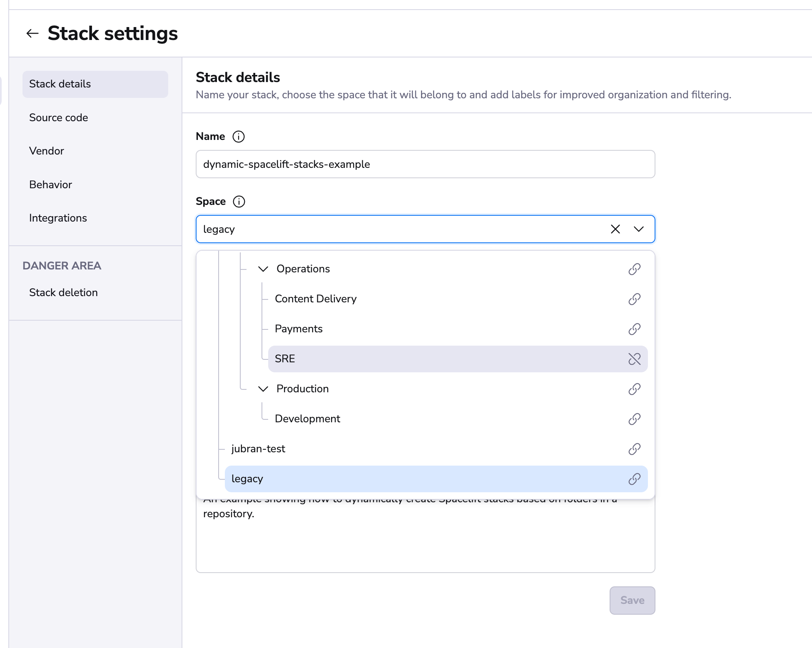Open Stack deletion in the danger area
This screenshot has height=648, width=812.
coord(63,293)
